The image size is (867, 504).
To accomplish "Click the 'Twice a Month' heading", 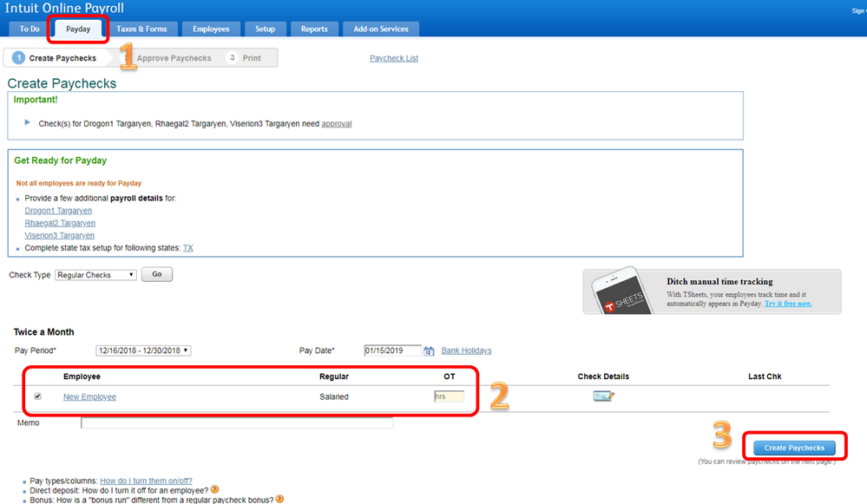I will [x=43, y=331].
